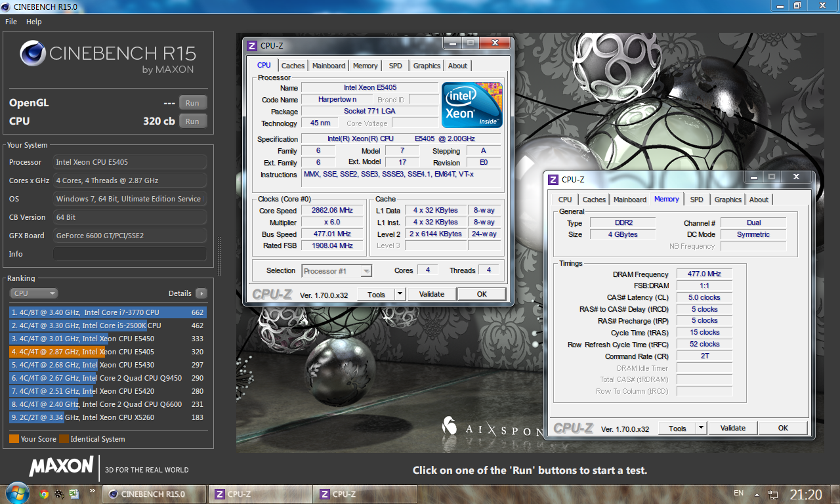The height and width of the screenshot is (504, 840).
Task: Open About tab in Memory CPU-Z window
Action: point(759,199)
